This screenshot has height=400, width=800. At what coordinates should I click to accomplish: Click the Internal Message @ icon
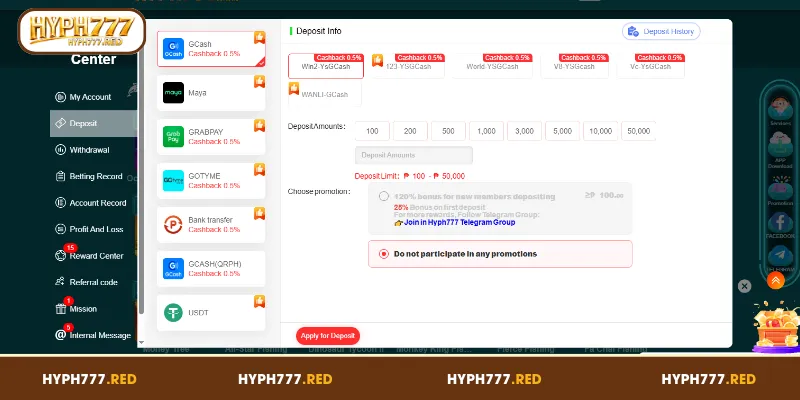click(61, 335)
